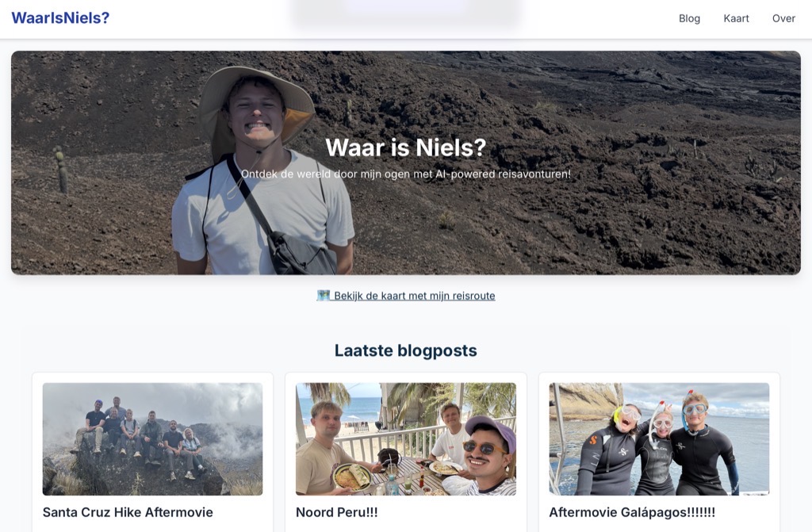Viewport: 812px width, 532px height.
Task: Click the Noord Peru lunch photo thumbnail
Action: 406,438
